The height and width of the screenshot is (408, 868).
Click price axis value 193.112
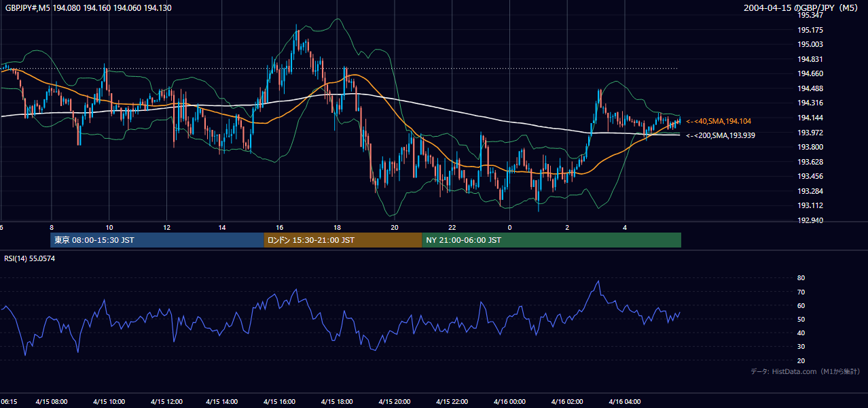point(810,205)
